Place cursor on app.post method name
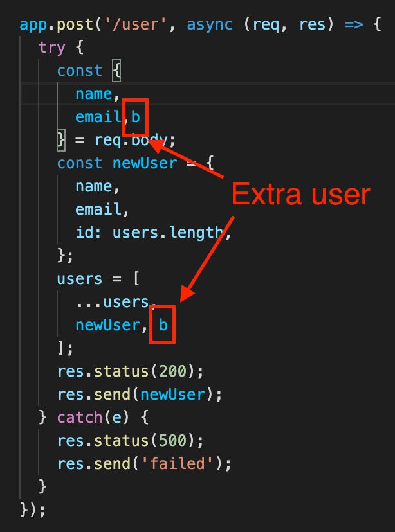Viewport: 395px width, 532px height. [x=75, y=26]
